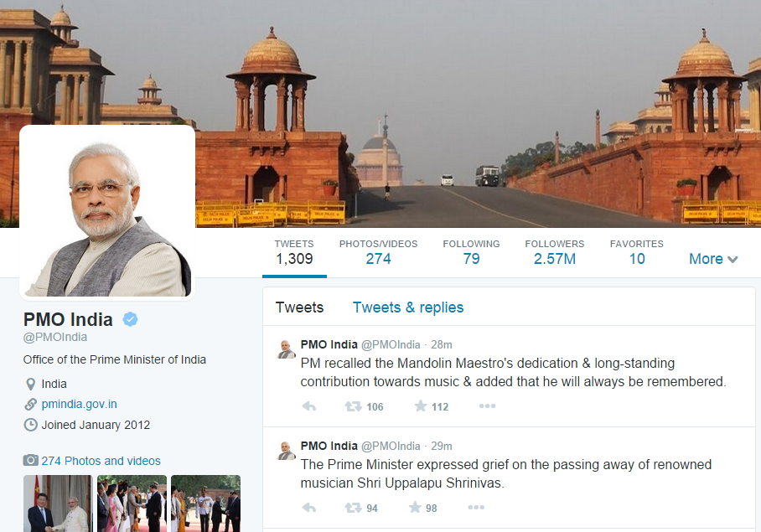Open more options on Mandolin Maestro tweet
The image size is (761, 532).
487,405
